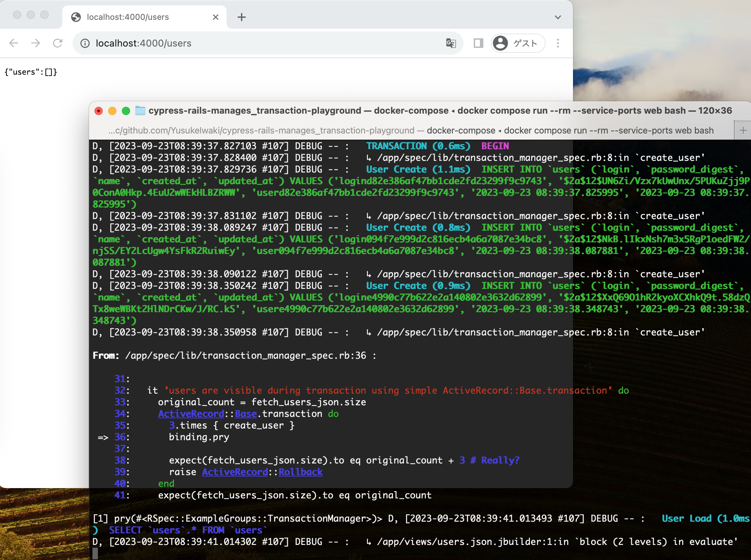Click the green zoom button on terminal window
751x560 pixels.
[126, 111]
